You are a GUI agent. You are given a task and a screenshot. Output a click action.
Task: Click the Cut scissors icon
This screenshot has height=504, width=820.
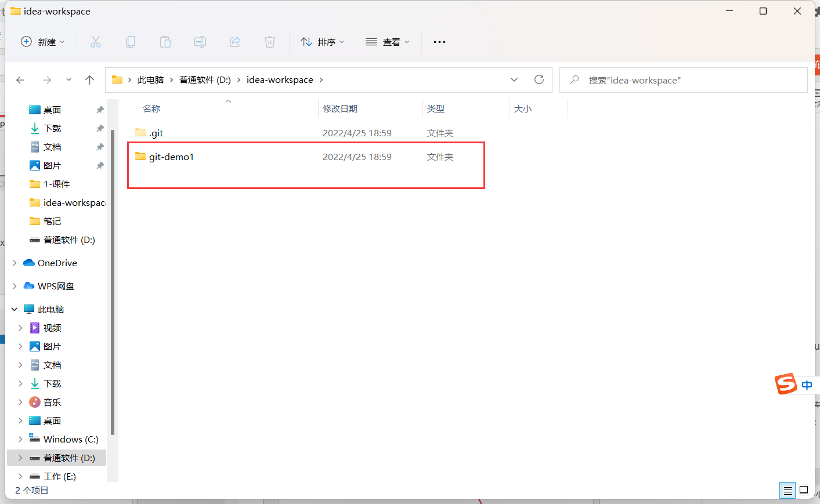96,42
